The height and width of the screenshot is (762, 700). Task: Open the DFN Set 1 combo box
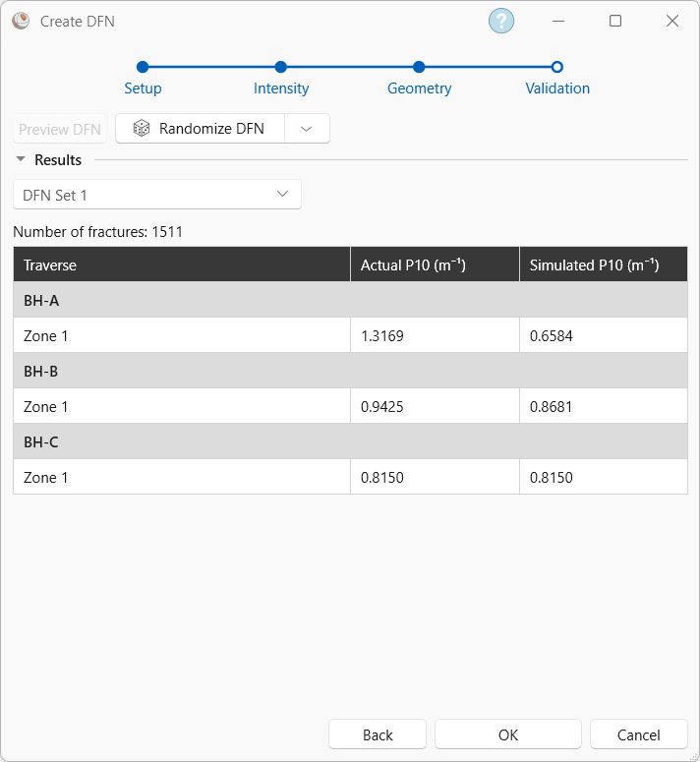(x=157, y=195)
